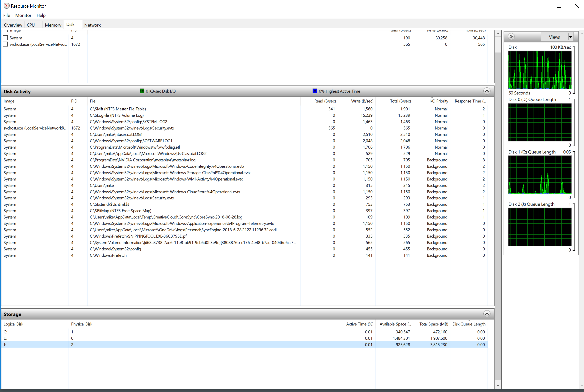Click the scroll down arrow of main pane
This screenshot has width=584, height=392.
pyautogui.click(x=498, y=385)
